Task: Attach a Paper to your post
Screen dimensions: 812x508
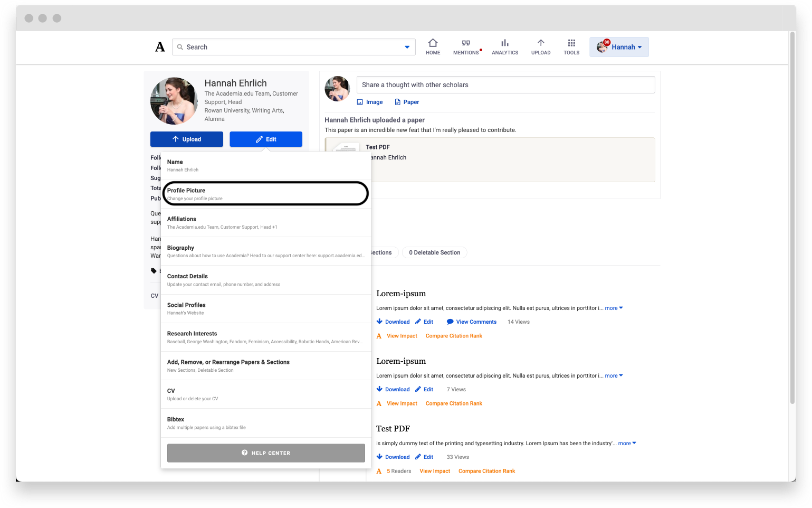Action: click(406, 101)
